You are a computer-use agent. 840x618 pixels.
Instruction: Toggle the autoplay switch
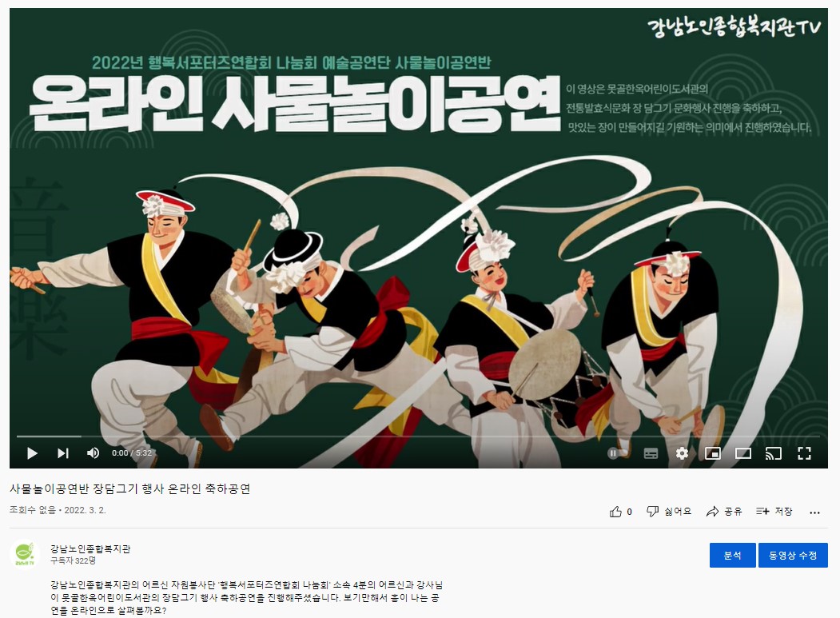(618, 453)
